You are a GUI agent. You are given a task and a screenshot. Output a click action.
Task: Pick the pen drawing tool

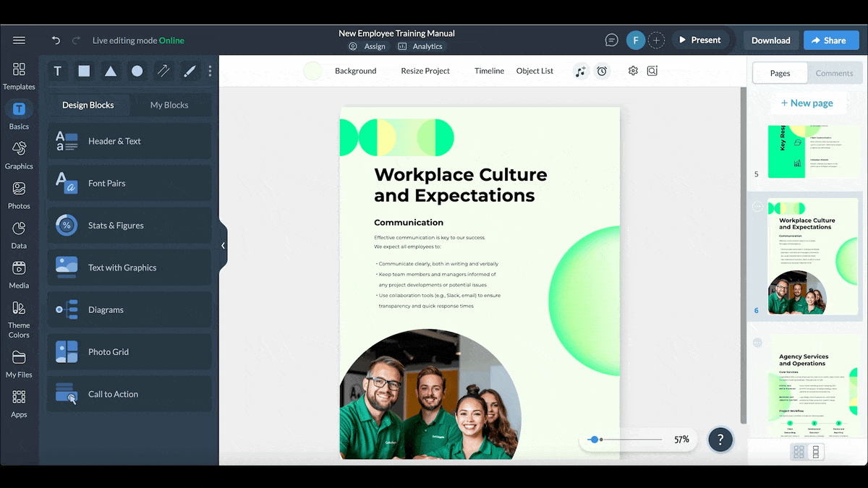[190, 71]
